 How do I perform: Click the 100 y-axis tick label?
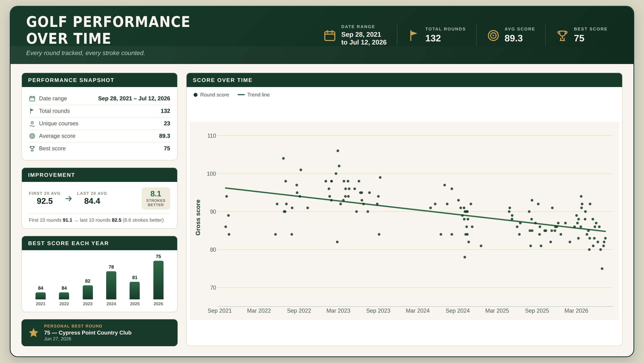point(211,174)
